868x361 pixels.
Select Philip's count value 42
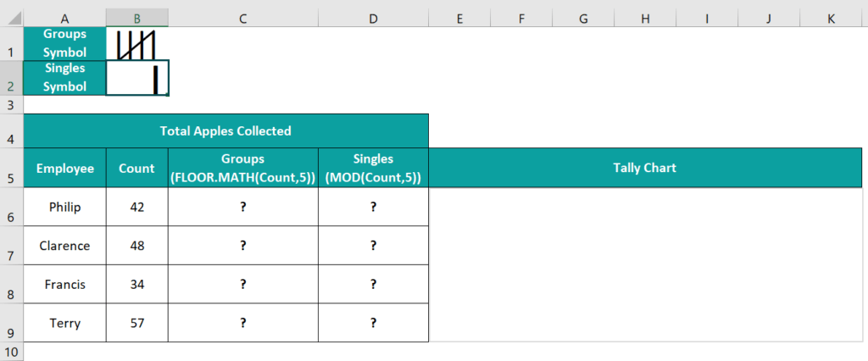click(x=137, y=207)
